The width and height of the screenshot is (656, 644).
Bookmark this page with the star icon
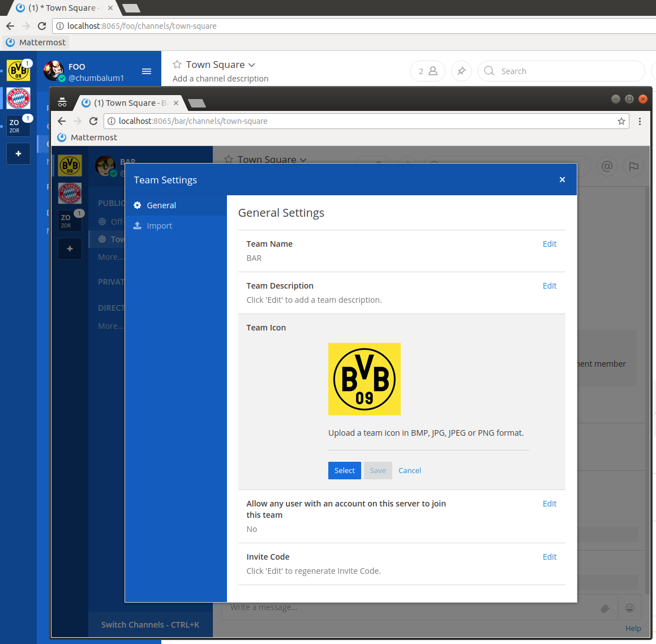click(621, 121)
